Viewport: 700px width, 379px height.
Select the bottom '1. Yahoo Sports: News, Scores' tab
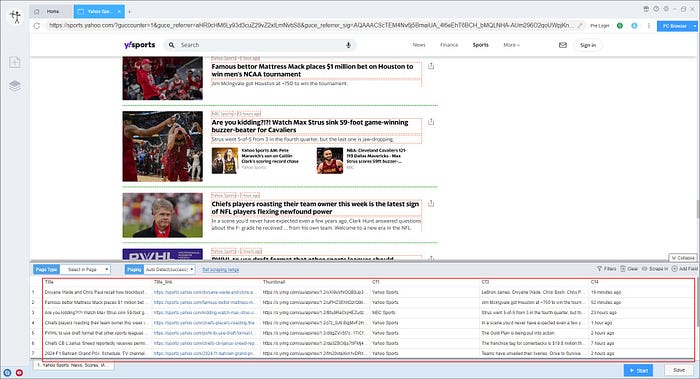(x=74, y=365)
